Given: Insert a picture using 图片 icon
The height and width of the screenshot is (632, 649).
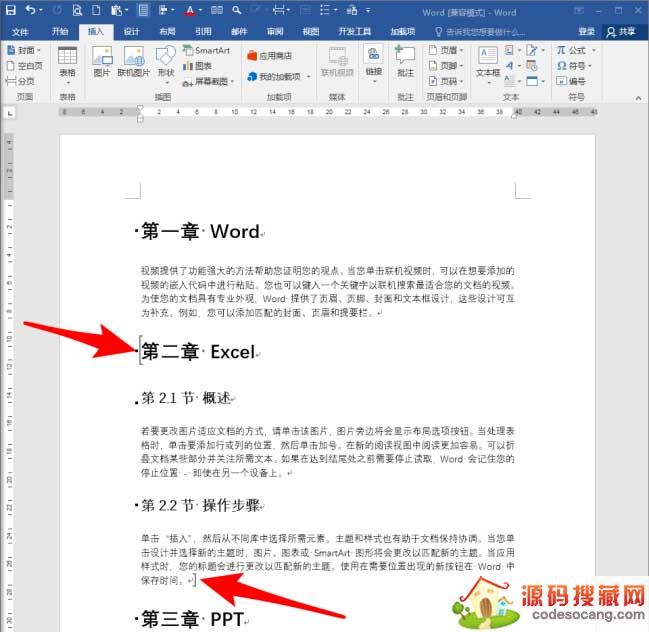Looking at the screenshot, I should click(x=101, y=62).
